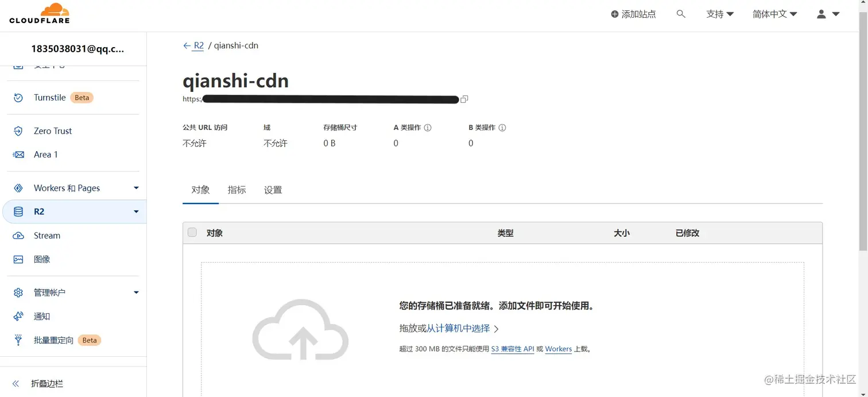868x397 pixels.
Task: Click 从计算机中选择 upload link
Action: point(458,329)
